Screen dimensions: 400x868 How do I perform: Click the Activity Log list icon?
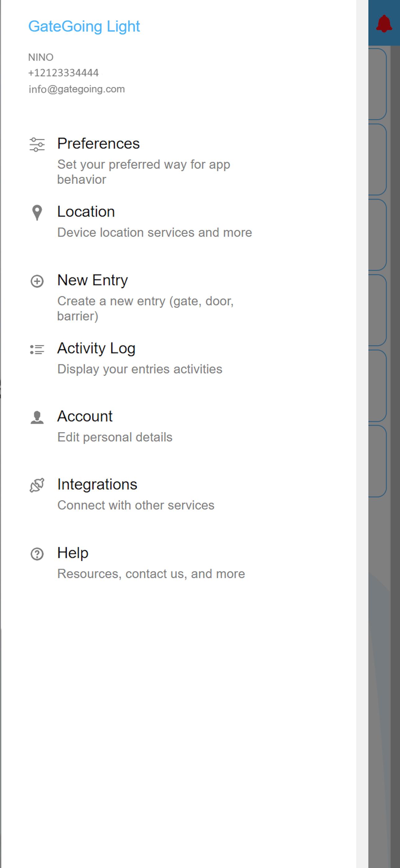pos(37,350)
